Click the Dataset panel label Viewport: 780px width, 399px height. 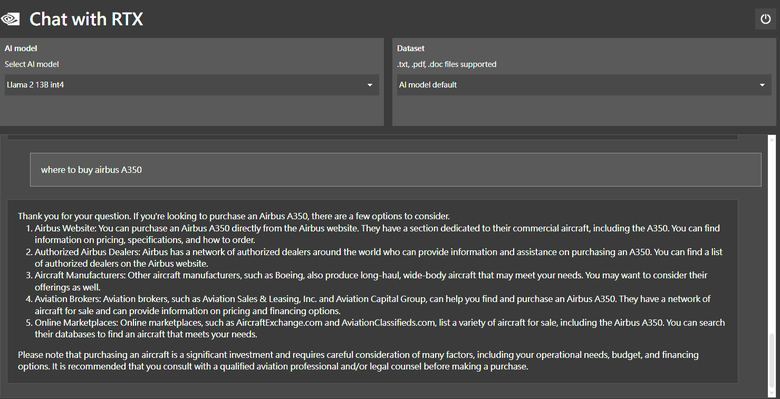[x=411, y=48]
